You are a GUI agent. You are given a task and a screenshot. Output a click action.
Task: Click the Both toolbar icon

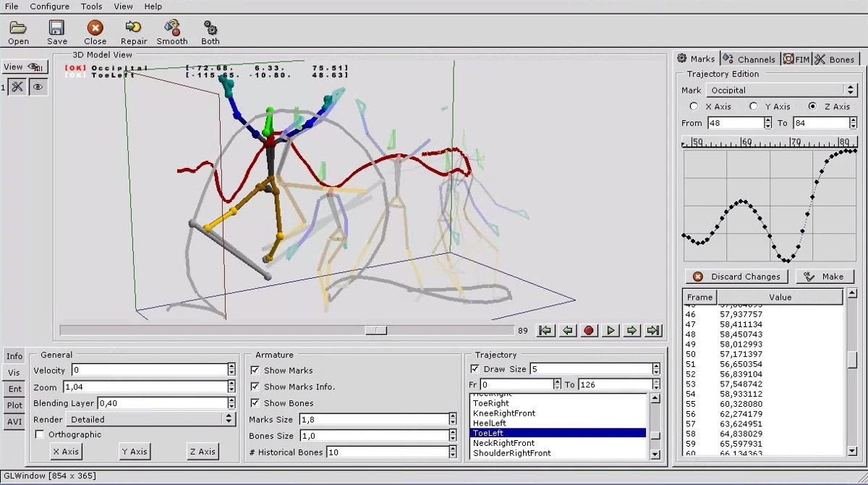click(210, 28)
